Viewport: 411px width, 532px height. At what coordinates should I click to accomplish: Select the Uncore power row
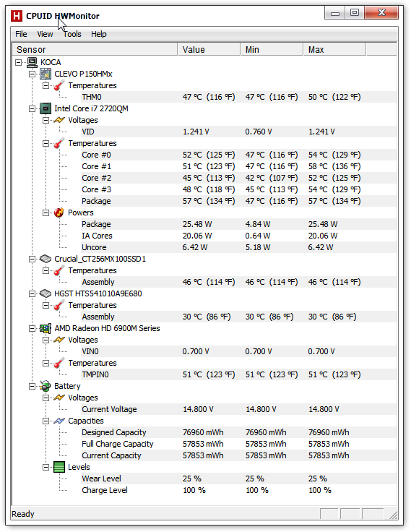point(239,247)
